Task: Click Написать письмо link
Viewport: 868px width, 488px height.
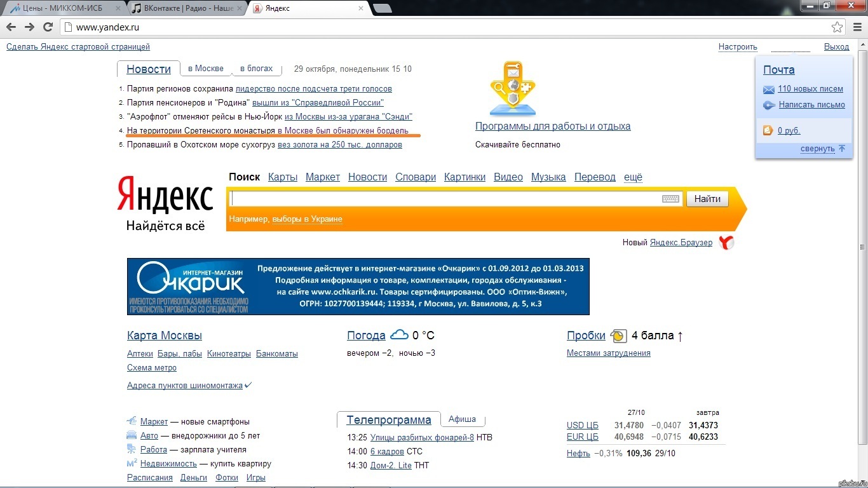Action: click(x=811, y=105)
